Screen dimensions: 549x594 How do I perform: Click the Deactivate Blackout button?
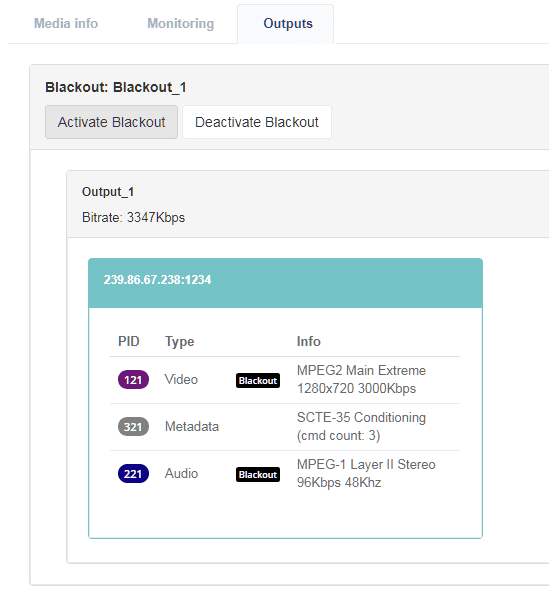257,122
